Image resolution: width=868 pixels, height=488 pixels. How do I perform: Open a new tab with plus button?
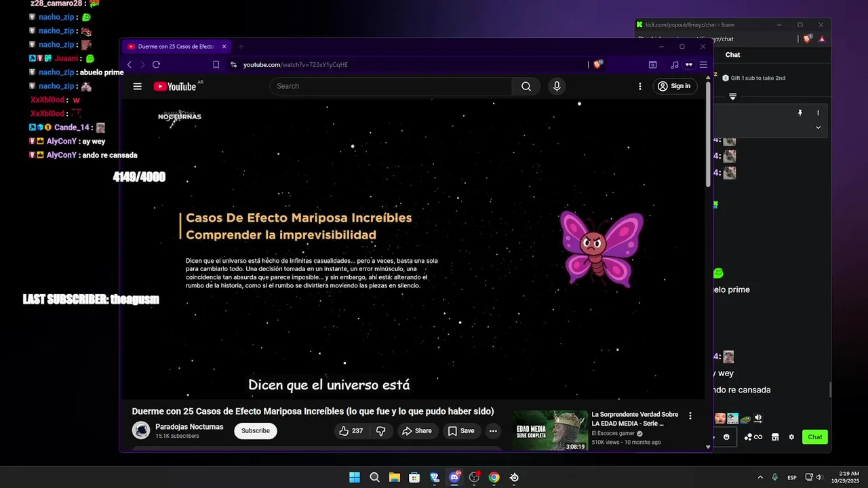240,47
